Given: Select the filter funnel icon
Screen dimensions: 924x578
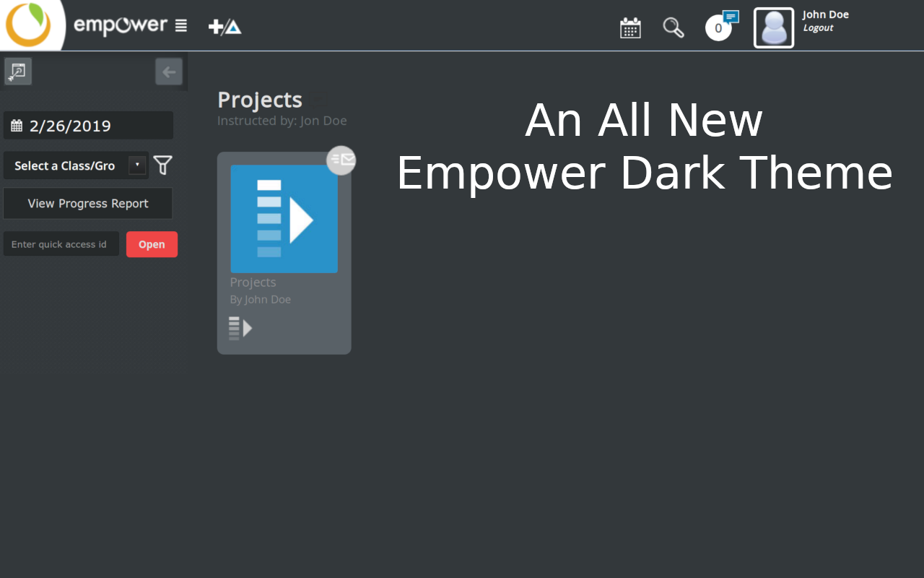Looking at the screenshot, I should [x=162, y=165].
